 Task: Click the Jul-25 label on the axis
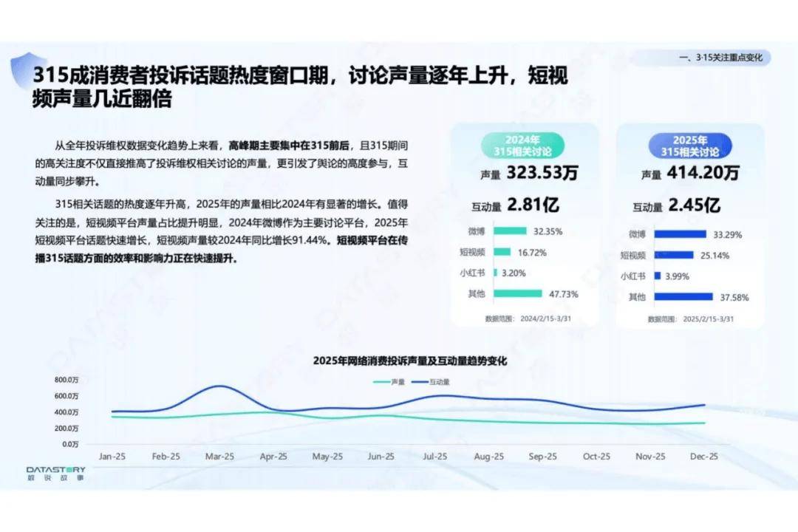click(434, 457)
